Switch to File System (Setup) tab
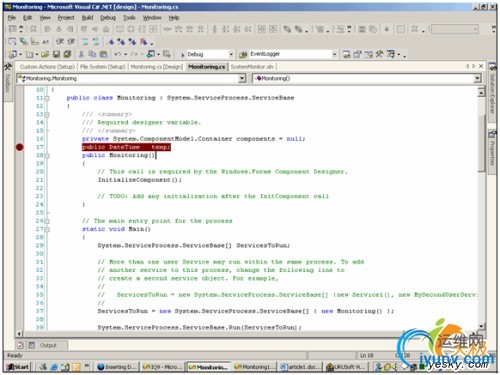The width and height of the screenshot is (500, 375). (103, 67)
